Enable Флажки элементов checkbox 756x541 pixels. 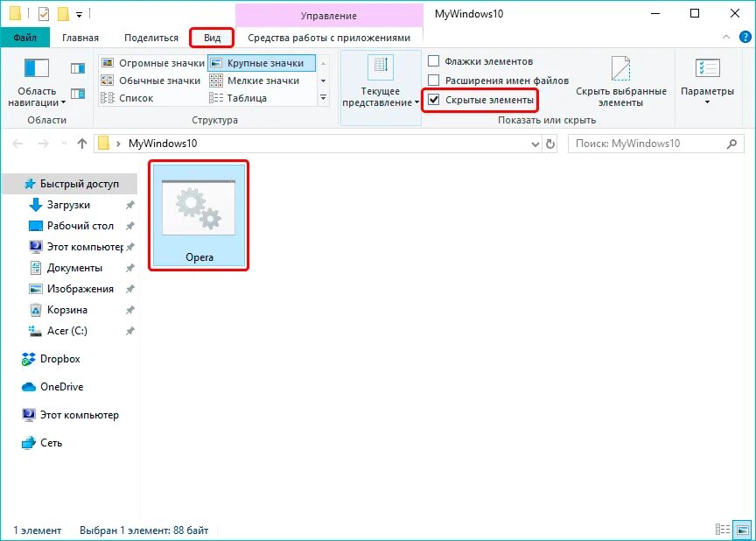pyautogui.click(x=433, y=61)
